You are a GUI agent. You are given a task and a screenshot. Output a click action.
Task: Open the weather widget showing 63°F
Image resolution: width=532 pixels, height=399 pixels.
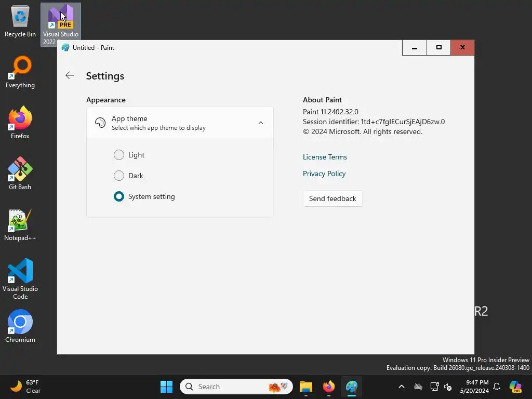[x=26, y=387]
